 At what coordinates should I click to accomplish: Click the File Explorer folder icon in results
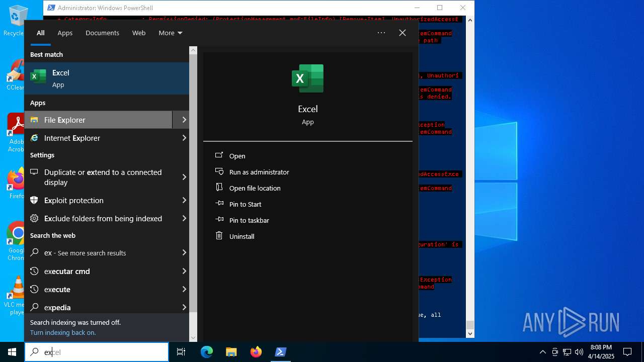click(x=34, y=120)
